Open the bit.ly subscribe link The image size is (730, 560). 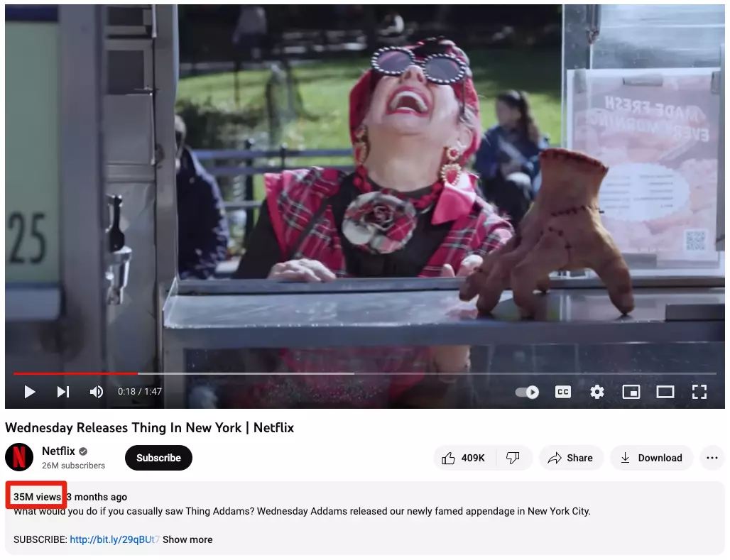[114, 539]
